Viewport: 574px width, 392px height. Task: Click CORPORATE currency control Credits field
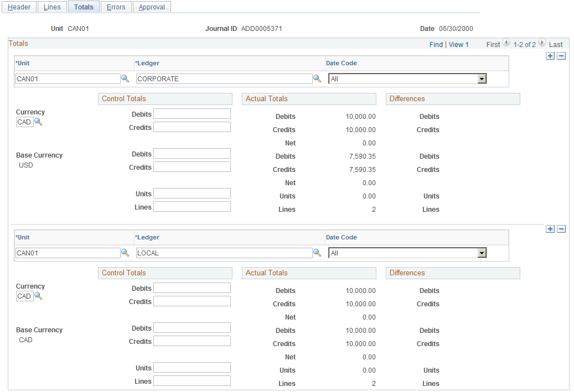click(x=192, y=127)
